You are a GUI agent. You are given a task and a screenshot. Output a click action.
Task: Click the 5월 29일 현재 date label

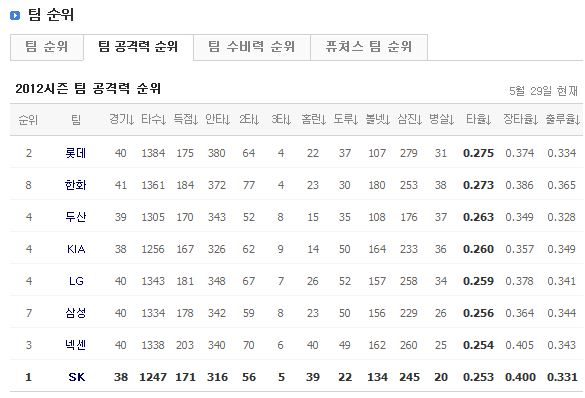pos(543,91)
